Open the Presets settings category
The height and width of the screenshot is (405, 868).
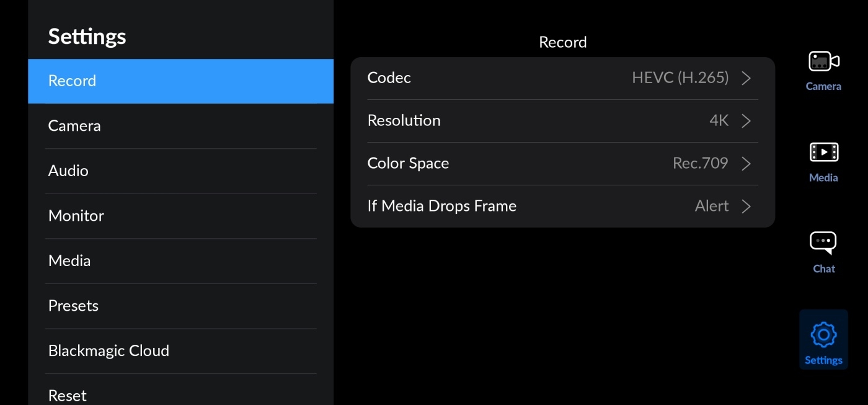180,306
